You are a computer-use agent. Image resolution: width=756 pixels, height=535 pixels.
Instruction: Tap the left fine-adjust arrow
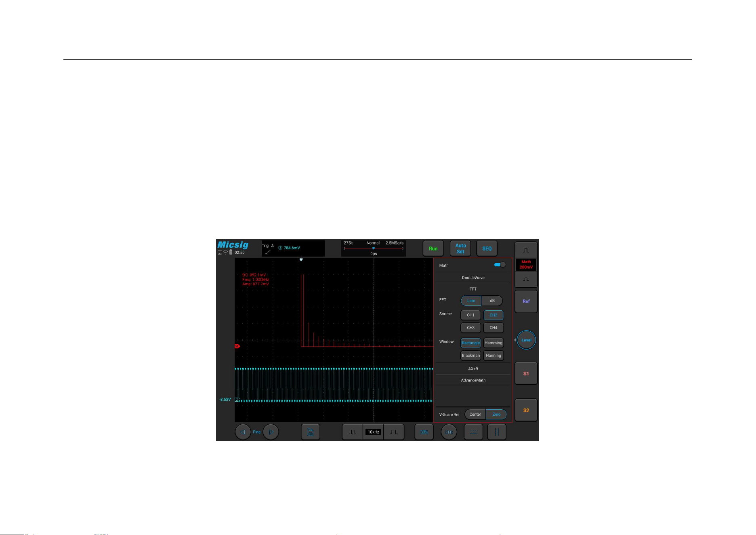pos(243,432)
